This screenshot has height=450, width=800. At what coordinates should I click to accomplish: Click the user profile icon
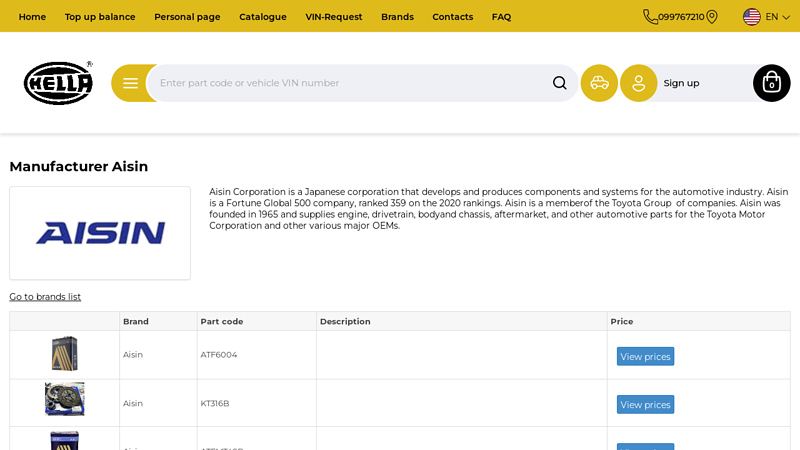pyautogui.click(x=638, y=83)
